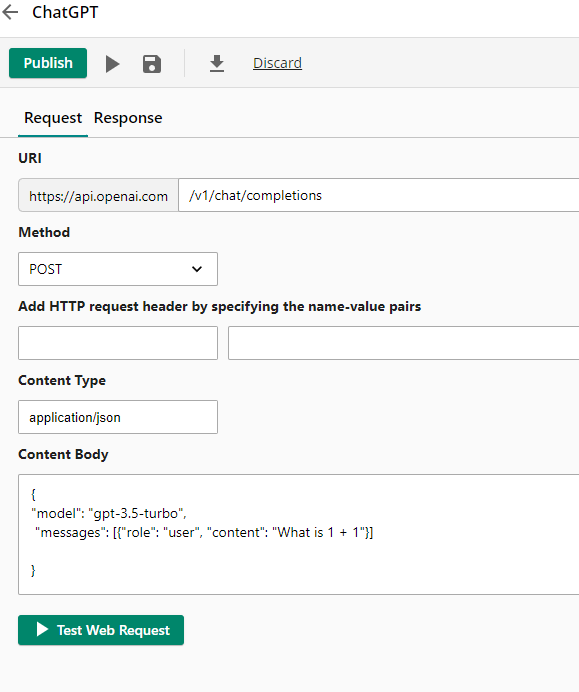Click the Test Web Request button
This screenshot has width=579, height=692.
[101, 630]
